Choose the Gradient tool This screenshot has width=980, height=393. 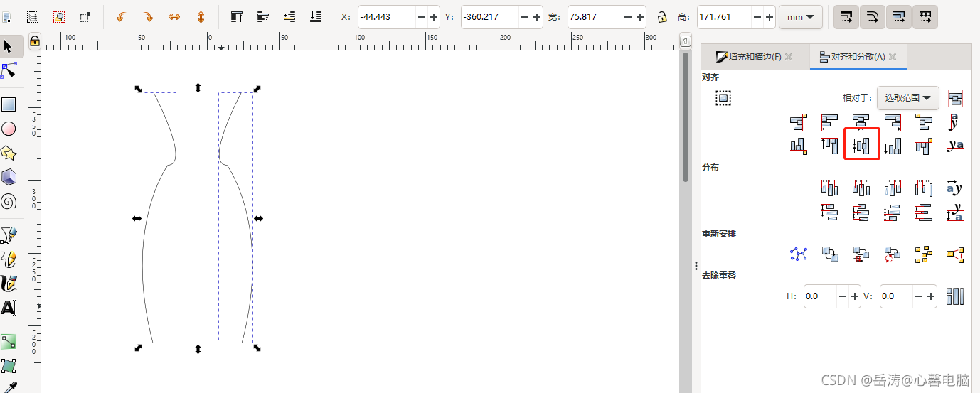coord(9,342)
